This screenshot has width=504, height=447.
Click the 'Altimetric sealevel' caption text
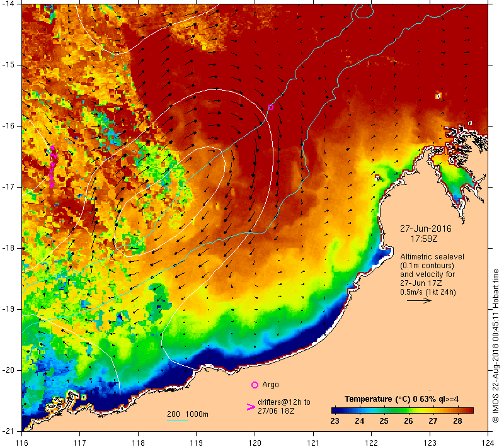(432, 257)
